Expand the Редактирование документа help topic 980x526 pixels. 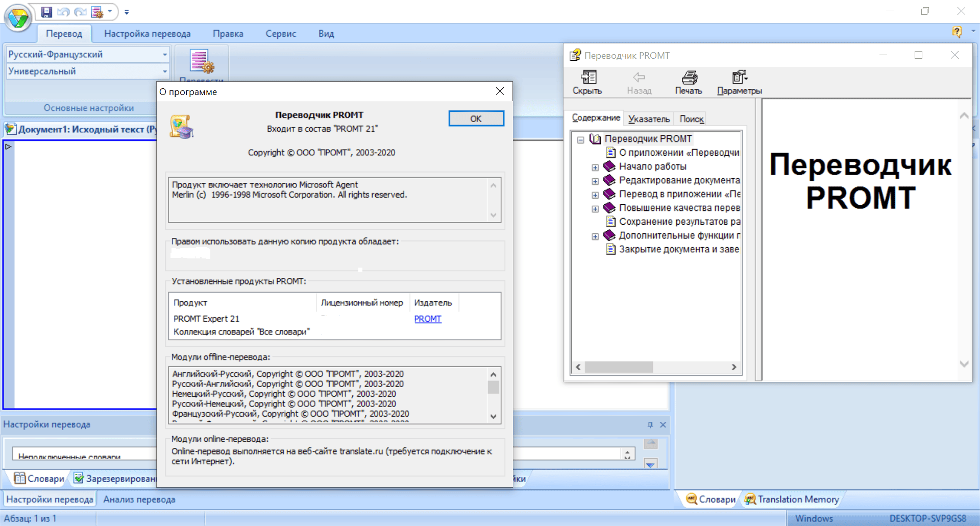coord(595,181)
